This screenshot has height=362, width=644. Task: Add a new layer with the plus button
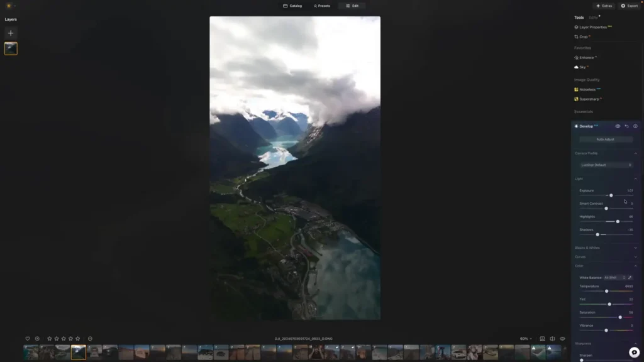click(10, 33)
